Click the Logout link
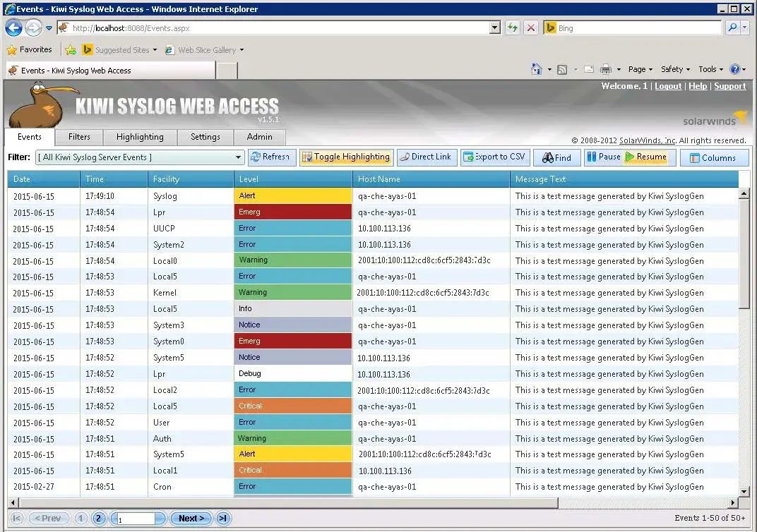The height and width of the screenshot is (532, 757). (668, 86)
